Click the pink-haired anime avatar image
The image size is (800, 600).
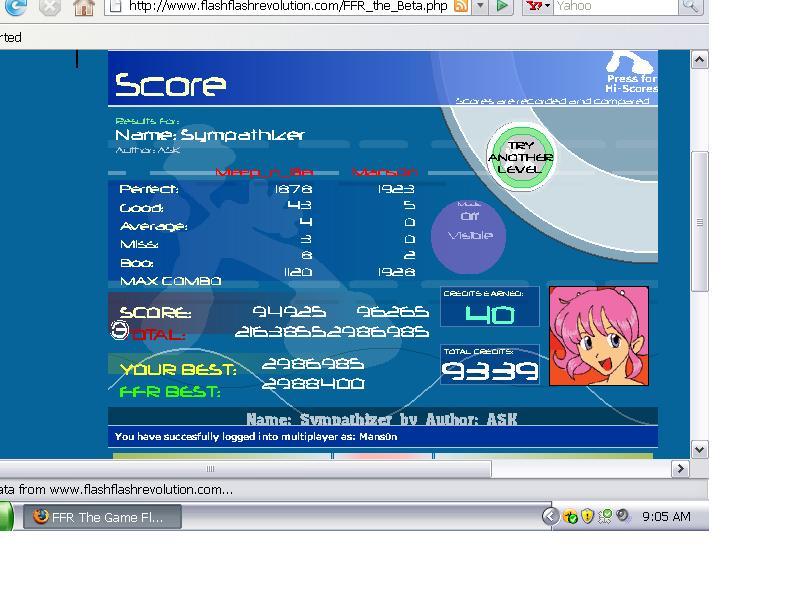click(x=599, y=336)
